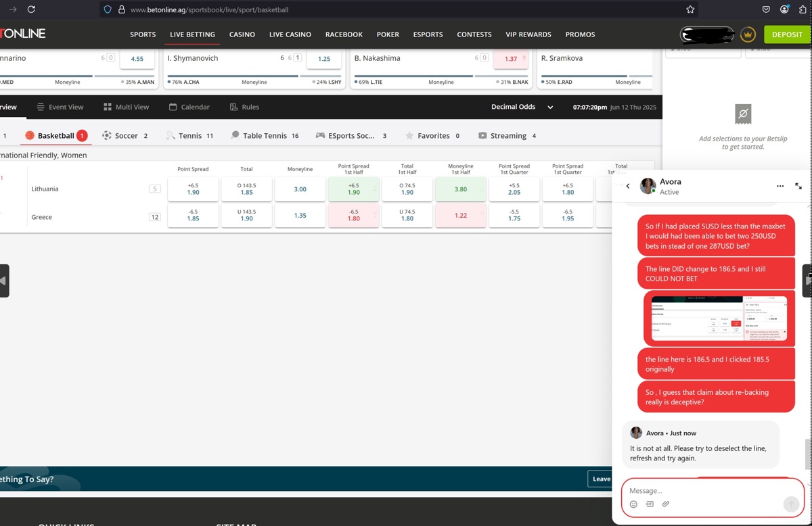
Task: Go to the LIVE CASINO section
Action: click(x=290, y=34)
